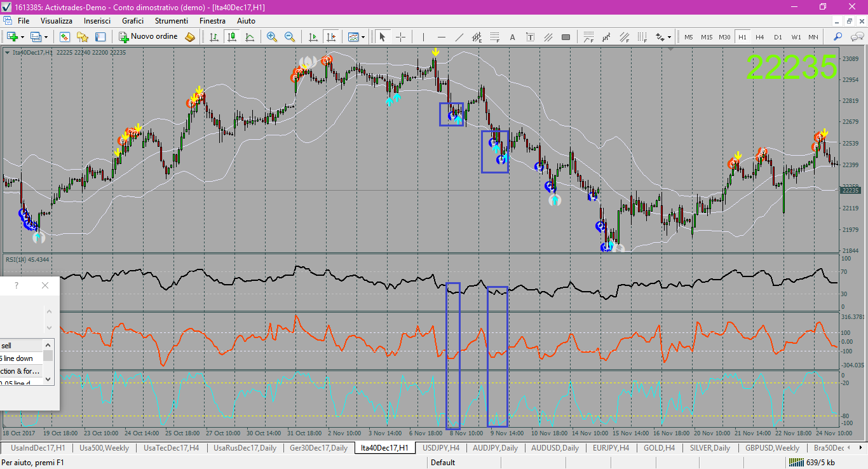Open the New Chart toolbar icon
868x469 pixels.
(13, 37)
